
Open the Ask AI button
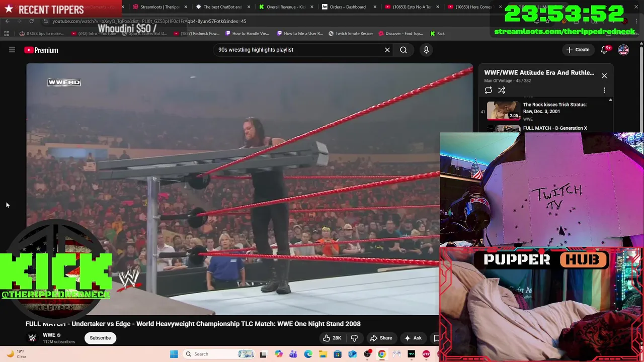pyautogui.click(x=413, y=338)
